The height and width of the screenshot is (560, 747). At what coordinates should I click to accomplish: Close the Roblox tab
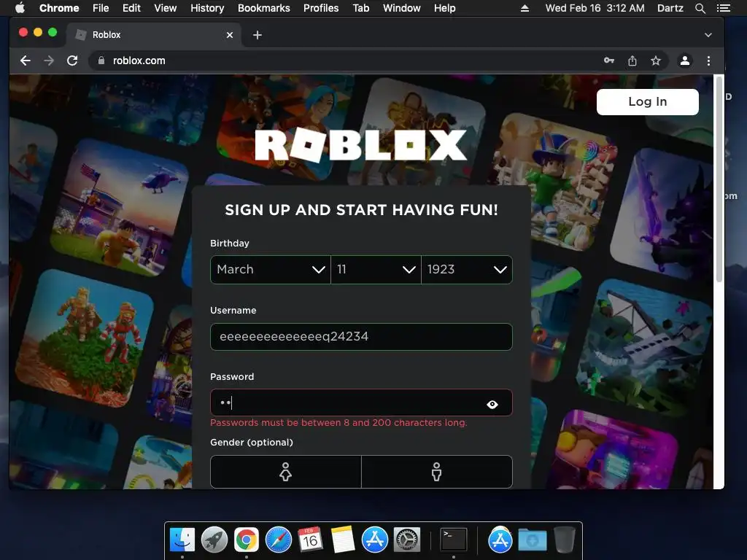pyautogui.click(x=230, y=35)
